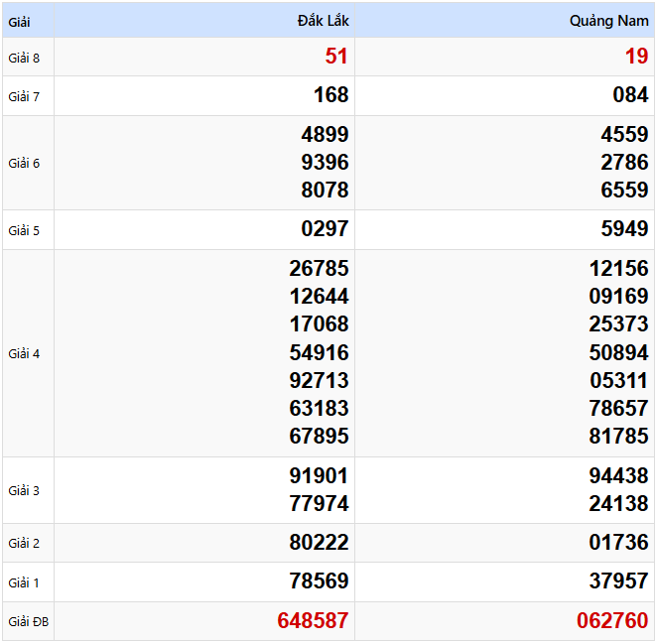This screenshot has height=644, width=657.
Task: Select the Giải 8 row label
Action: coord(24,58)
